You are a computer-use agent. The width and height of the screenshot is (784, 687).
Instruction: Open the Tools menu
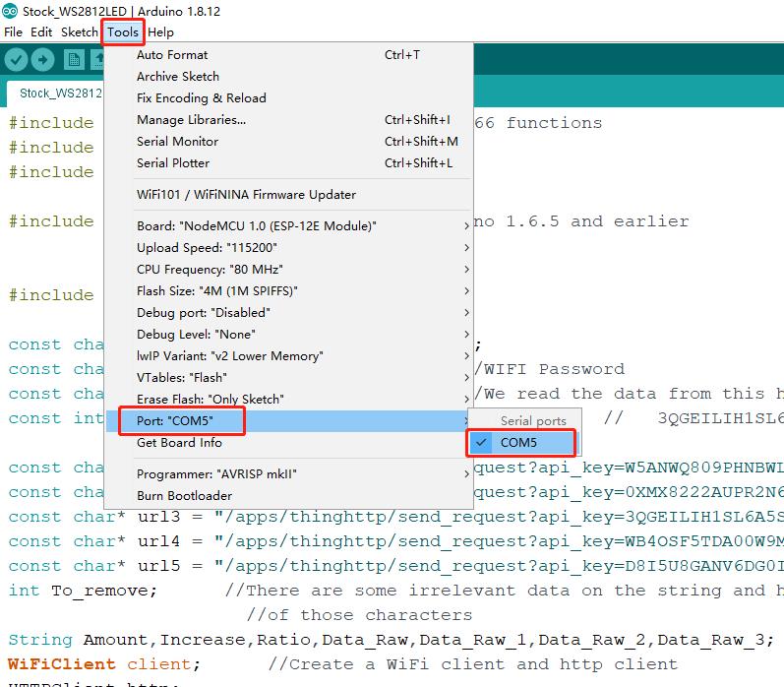[x=123, y=31]
